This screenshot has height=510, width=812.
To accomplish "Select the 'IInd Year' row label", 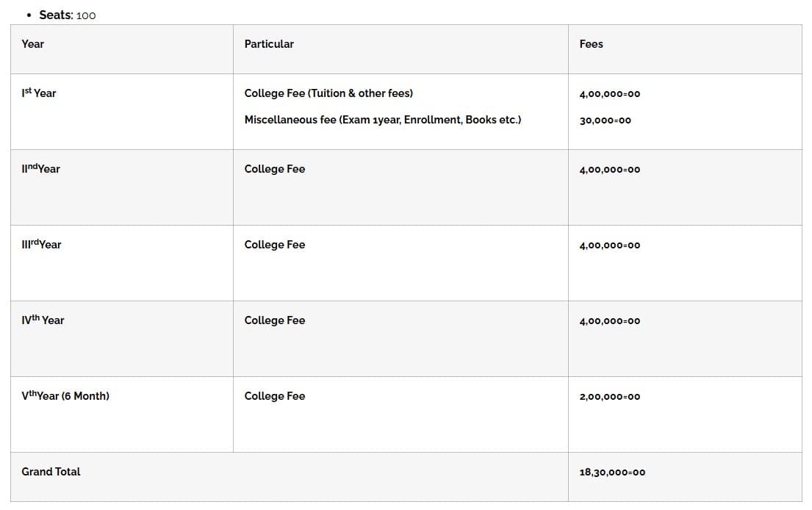I will pos(41,169).
